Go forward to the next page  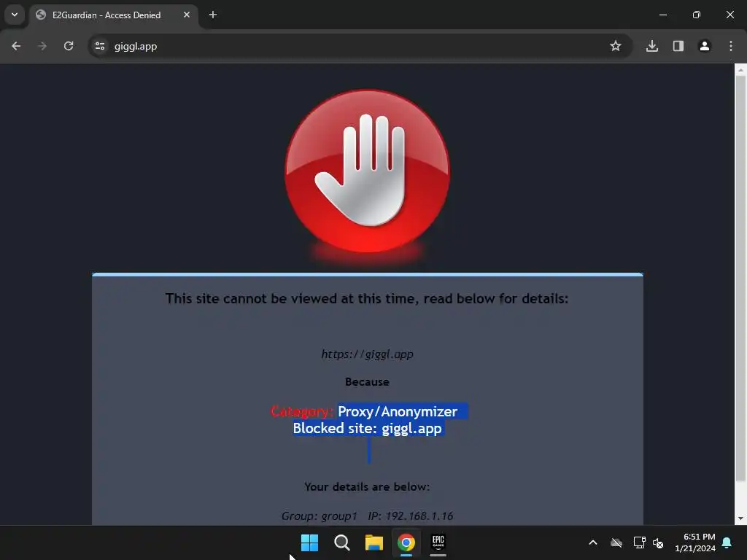tap(42, 46)
